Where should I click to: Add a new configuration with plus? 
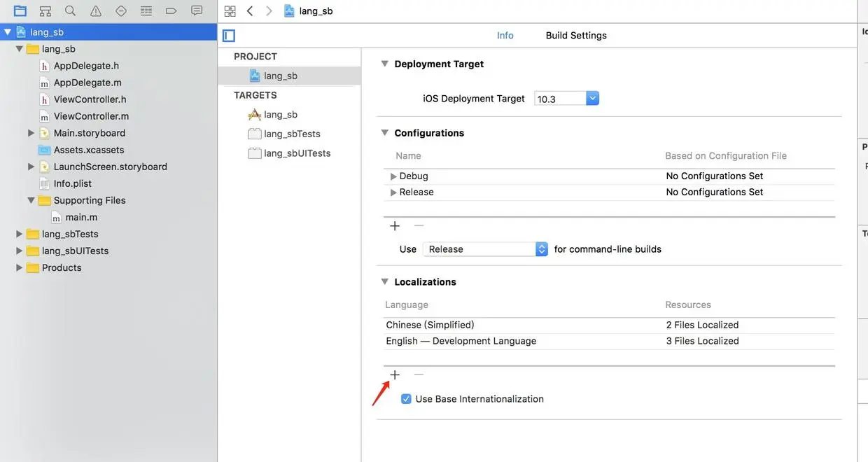(395, 225)
